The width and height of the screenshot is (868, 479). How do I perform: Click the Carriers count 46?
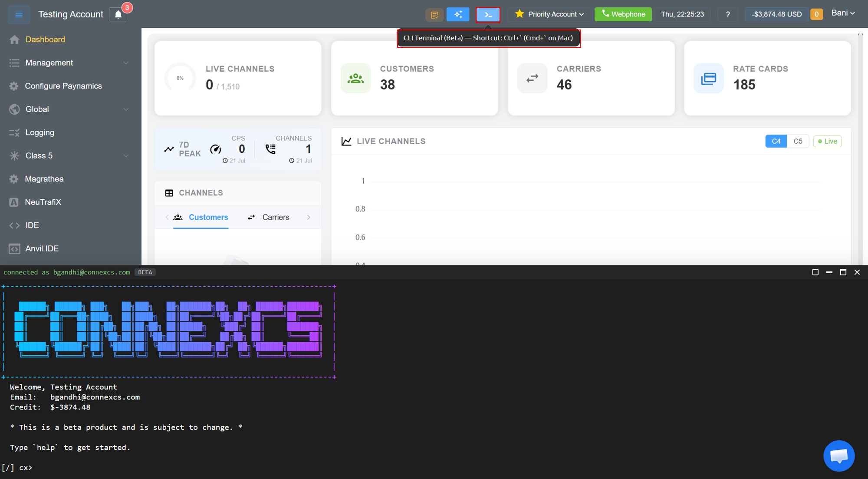tap(564, 85)
